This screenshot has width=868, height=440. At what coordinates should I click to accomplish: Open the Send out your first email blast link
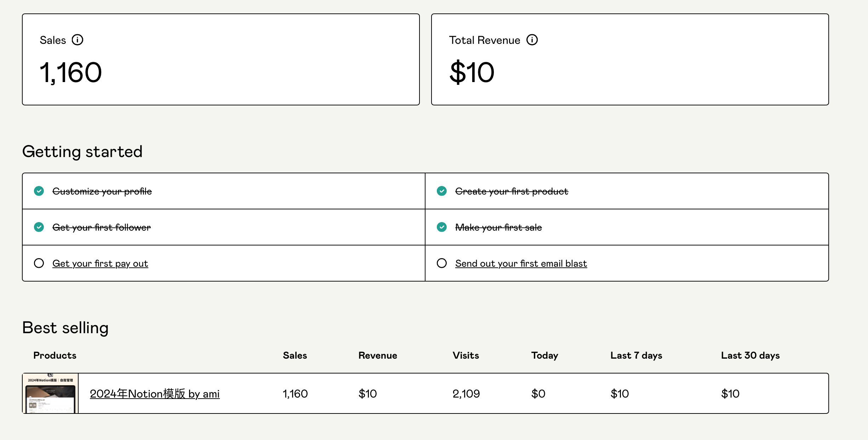[x=521, y=264]
